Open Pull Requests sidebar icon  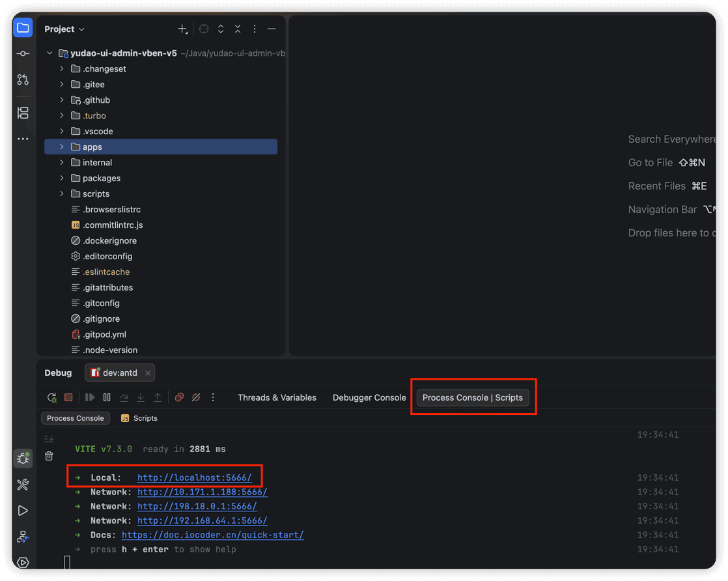[x=23, y=80]
